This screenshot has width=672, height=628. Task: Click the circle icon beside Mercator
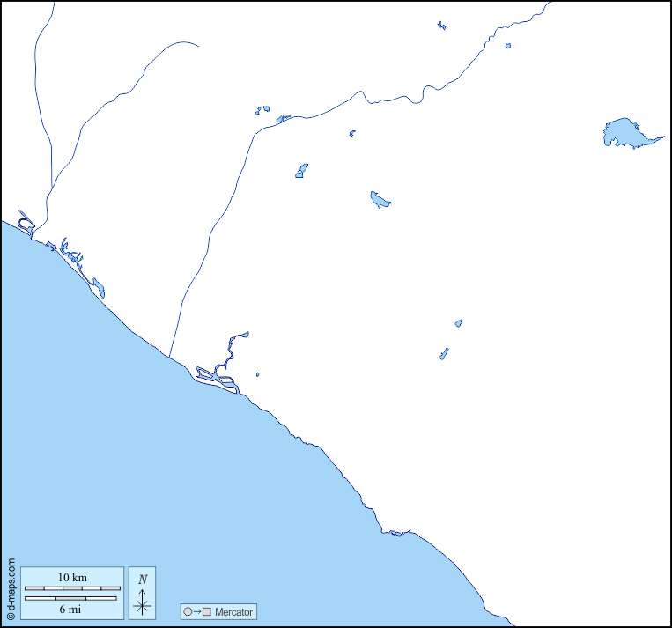coord(187,611)
